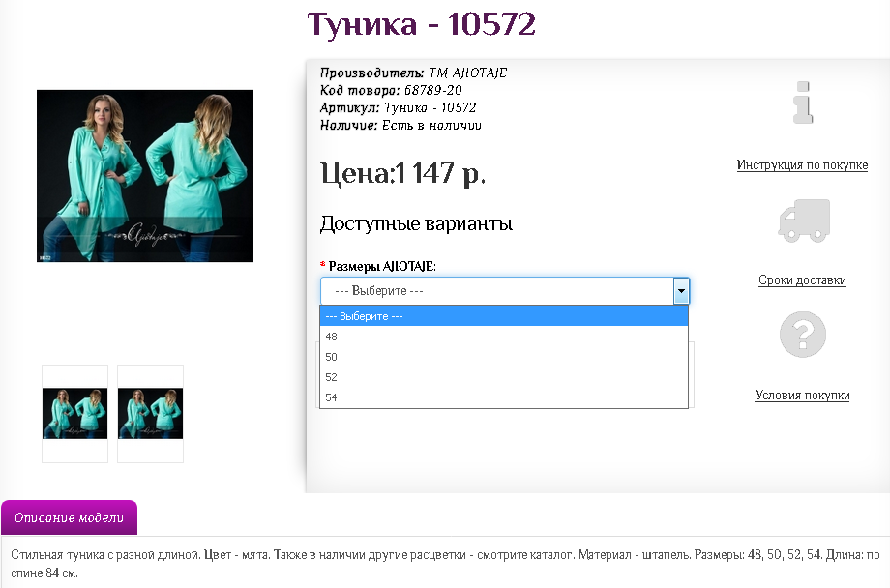Viewport: 890px width, 588px height.
Task: Click the size dropdown arrow button
Action: click(680, 291)
